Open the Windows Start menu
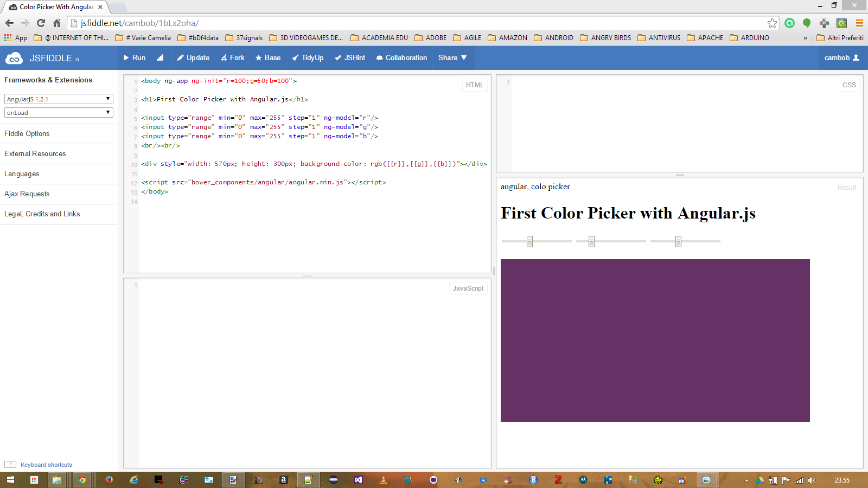Screen dimensions: 868x488 point(10,480)
